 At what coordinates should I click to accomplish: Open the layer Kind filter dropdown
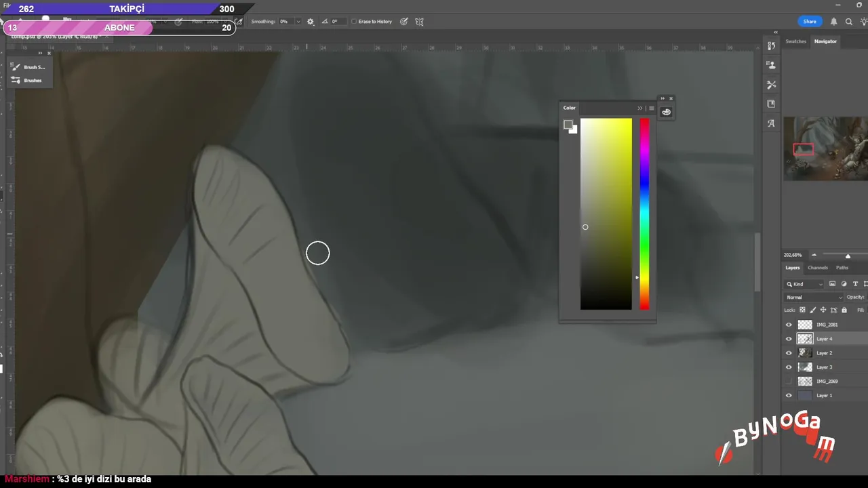804,284
